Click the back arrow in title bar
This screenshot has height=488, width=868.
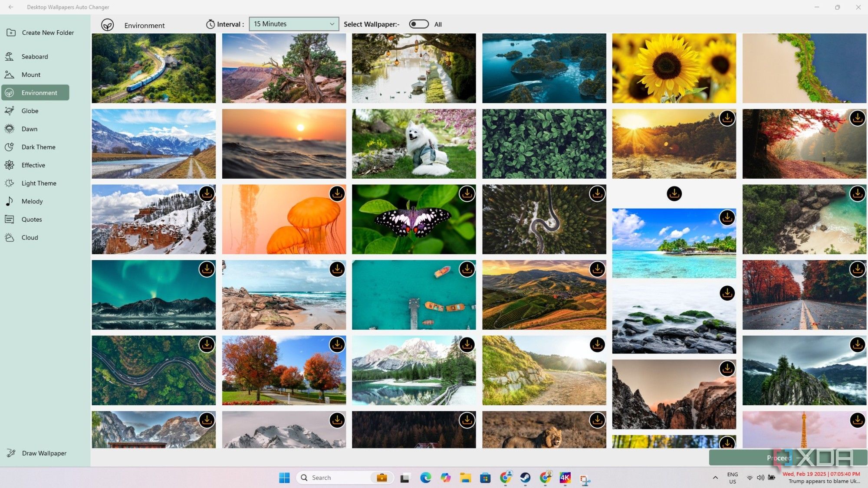coord(11,7)
